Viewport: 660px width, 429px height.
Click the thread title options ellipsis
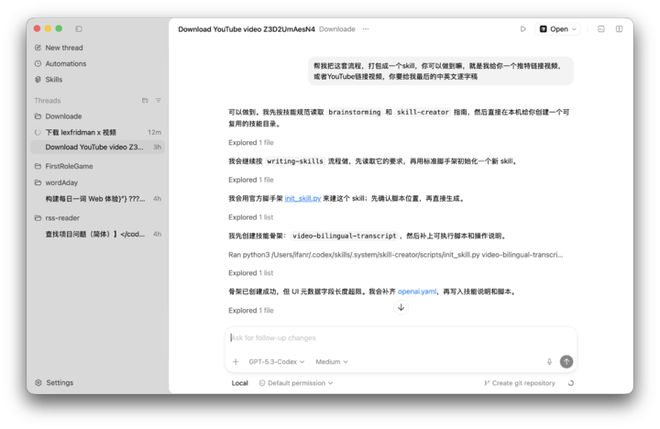[366, 29]
